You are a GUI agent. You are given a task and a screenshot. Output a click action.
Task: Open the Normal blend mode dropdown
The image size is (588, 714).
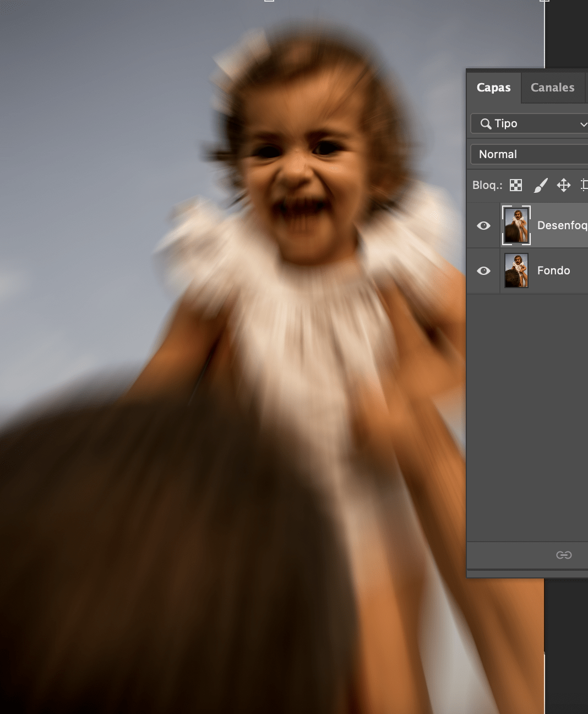click(x=529, y=154)
